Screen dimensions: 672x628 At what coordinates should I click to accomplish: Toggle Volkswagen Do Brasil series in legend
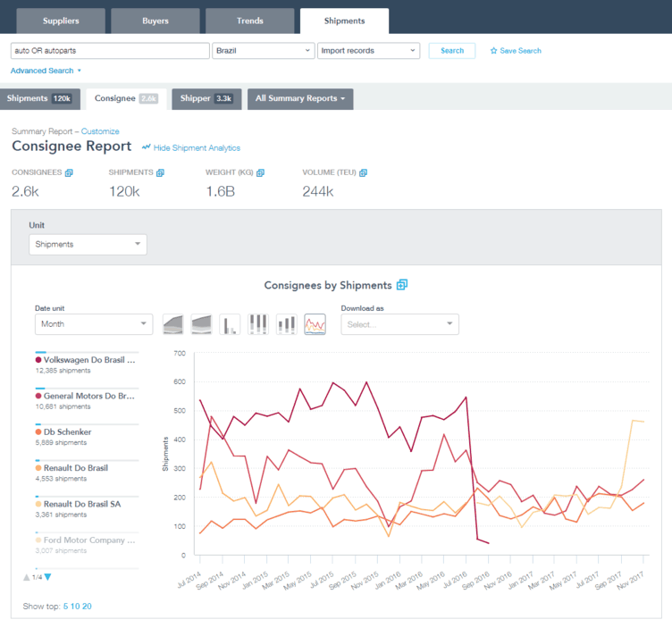point(88,361)
